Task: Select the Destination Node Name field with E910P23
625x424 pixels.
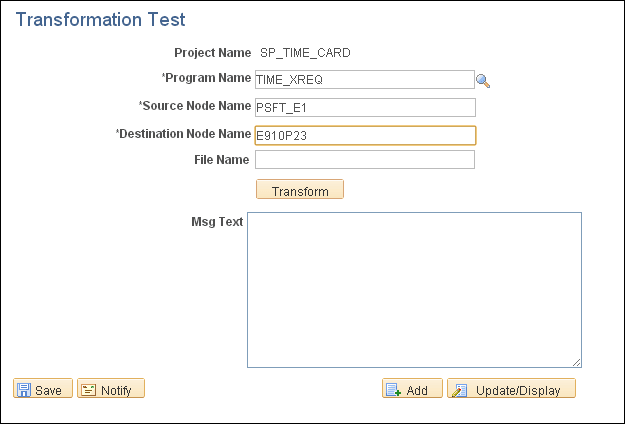Action: 365,135
